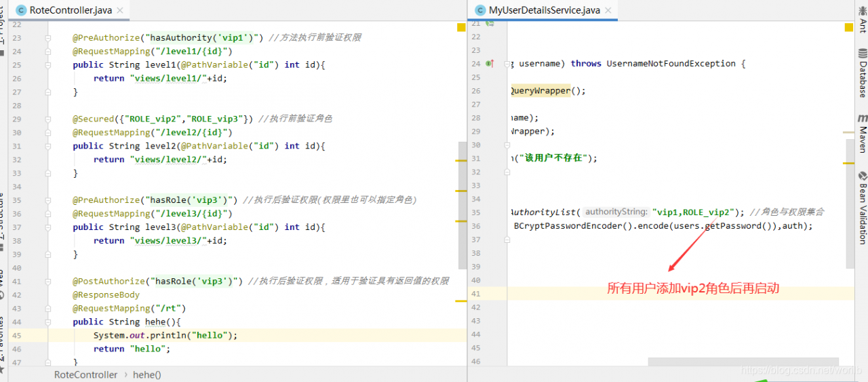Viewport: 868px width, 382px height.
Task: Click the topmost warning stripe marker in RoteController
Action: coord(461,161)
